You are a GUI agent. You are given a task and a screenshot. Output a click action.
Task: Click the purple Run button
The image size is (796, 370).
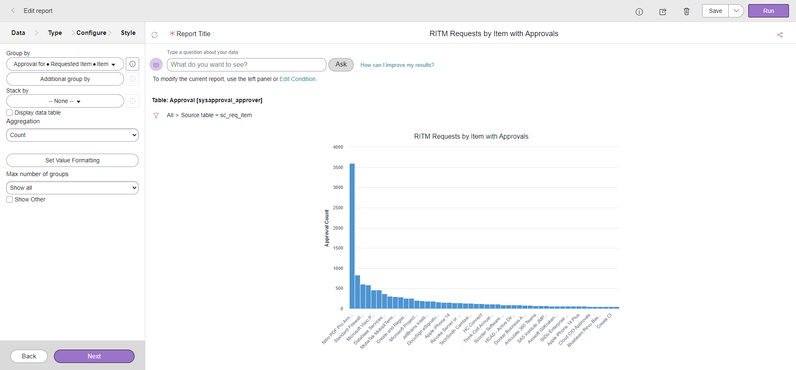[x=768, y=11]
